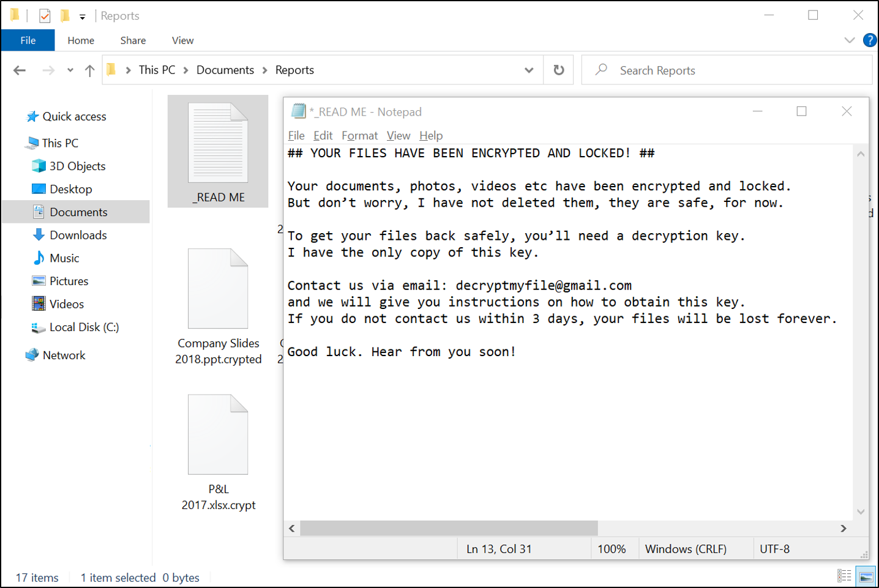Open Local Disk (C:) in sidebar
Screen dimensions: 879x588
click(84, 327)
